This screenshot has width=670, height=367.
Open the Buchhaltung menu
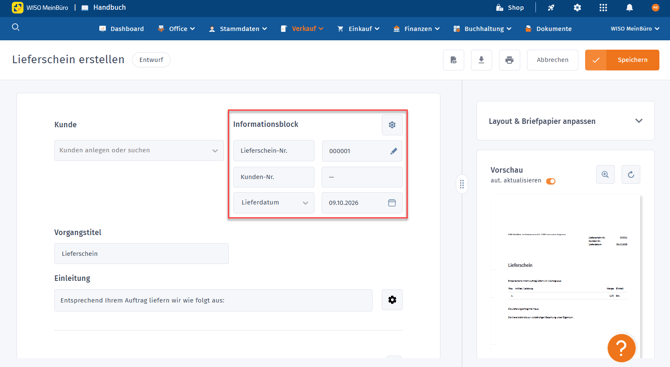482,29
